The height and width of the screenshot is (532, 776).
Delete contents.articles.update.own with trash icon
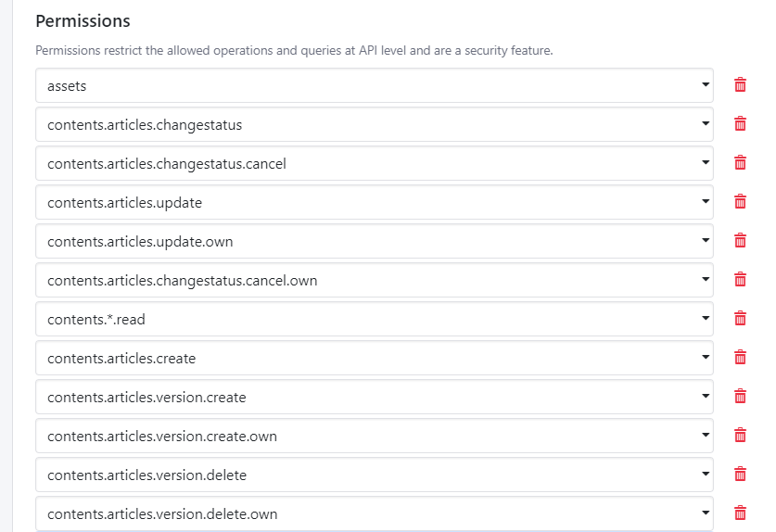[740, 241]
